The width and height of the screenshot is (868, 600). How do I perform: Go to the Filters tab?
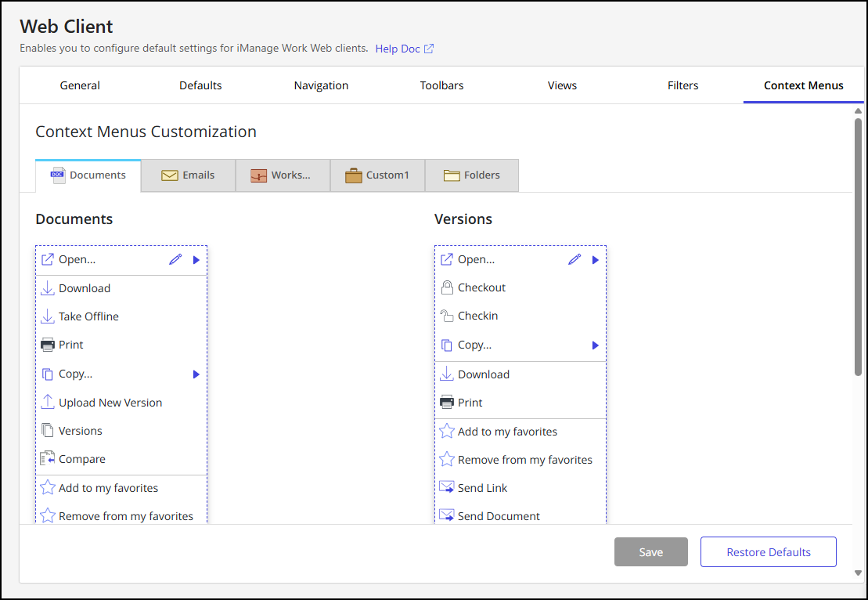tap(683, 85)
